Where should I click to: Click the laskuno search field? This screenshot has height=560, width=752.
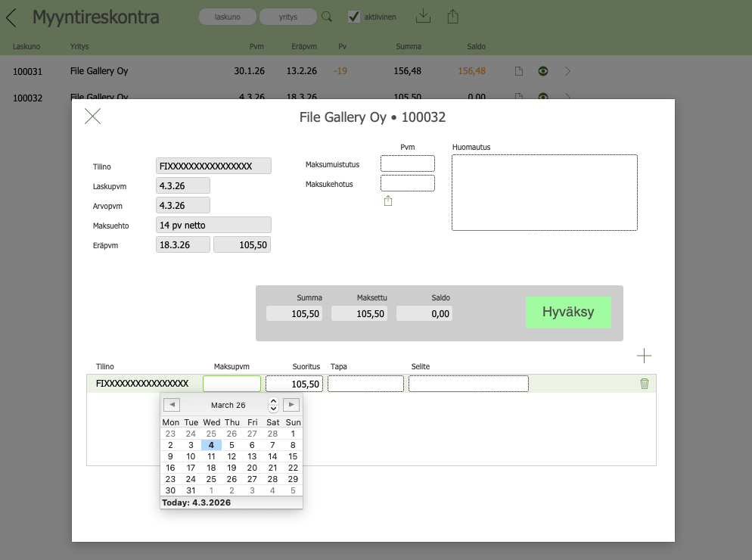(227, 17)
